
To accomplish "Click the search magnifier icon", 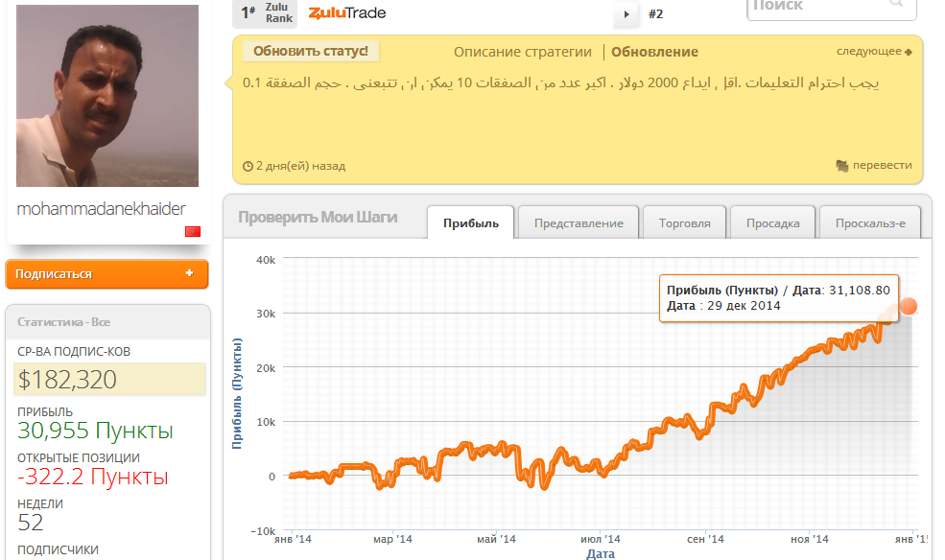I will click(x=894, y=7).
